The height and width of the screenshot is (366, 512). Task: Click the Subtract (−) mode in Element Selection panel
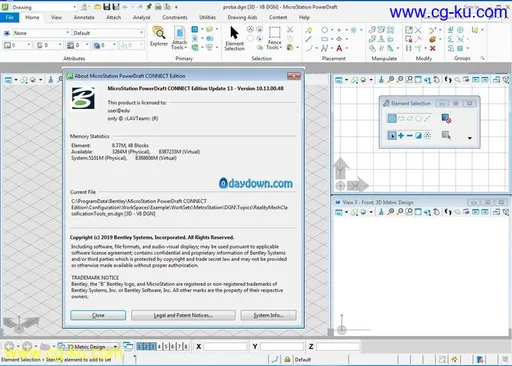[x=410, y=135]
